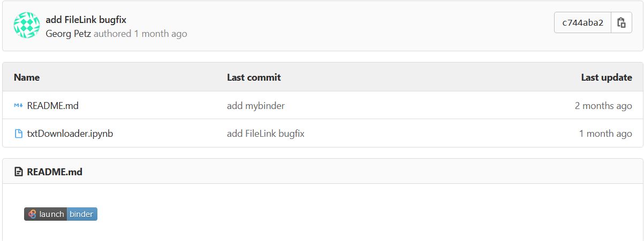Image resolution: width=644 pixels, height=241 pixels.
Task: Open 'add FileLink bugfix' link in txtDownloader row
Action: click(266, 134)
